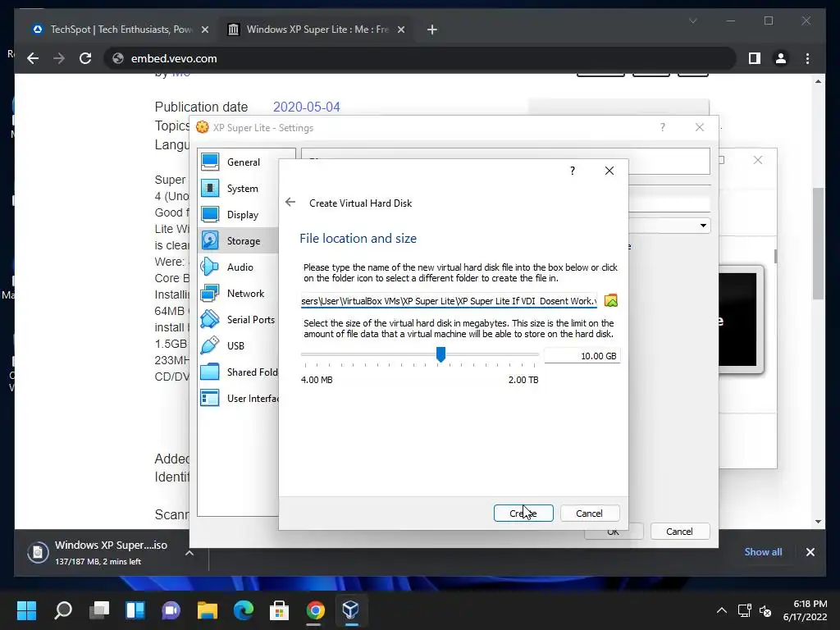The height and width of the screenshot is (630, 840).
Task: Switch to Google Chrome on the taskbar
Action: click(x=315, y=609)
